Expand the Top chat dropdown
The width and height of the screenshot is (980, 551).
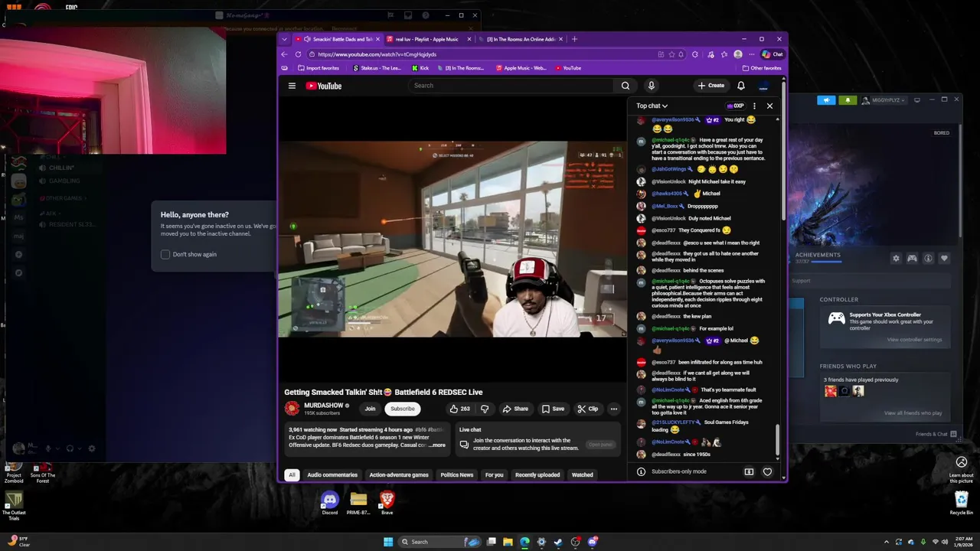(652, 106)
